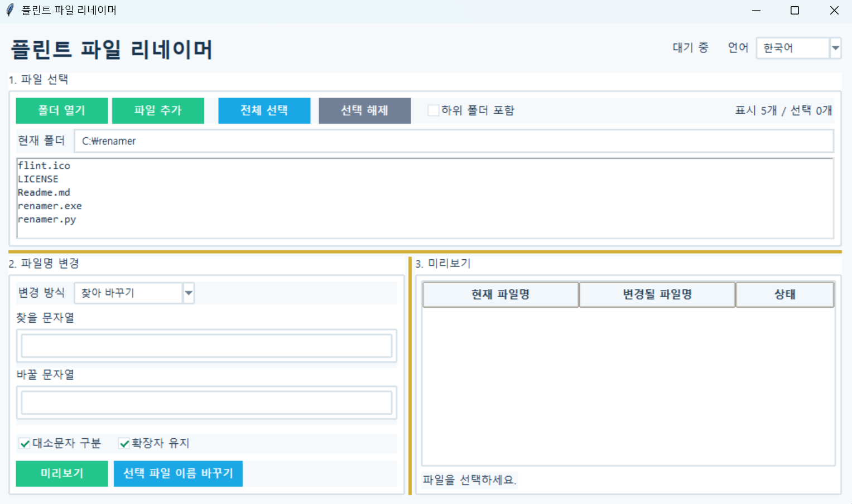Close the 플린트 파일 리네이머 window
This screenshot has width=852, height=504.
click(x=834, y=11)
